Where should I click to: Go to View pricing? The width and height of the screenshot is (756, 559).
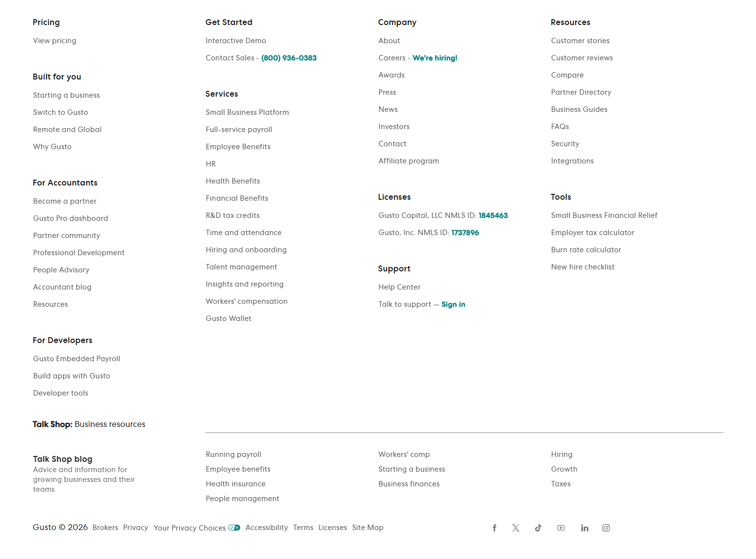click(54, 41)
